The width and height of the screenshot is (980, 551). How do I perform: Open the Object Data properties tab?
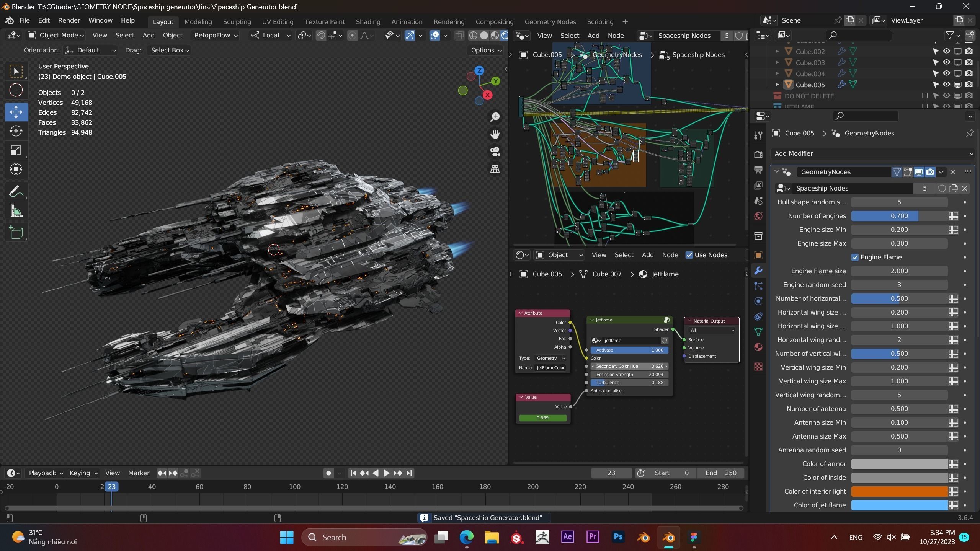[758, 332]
